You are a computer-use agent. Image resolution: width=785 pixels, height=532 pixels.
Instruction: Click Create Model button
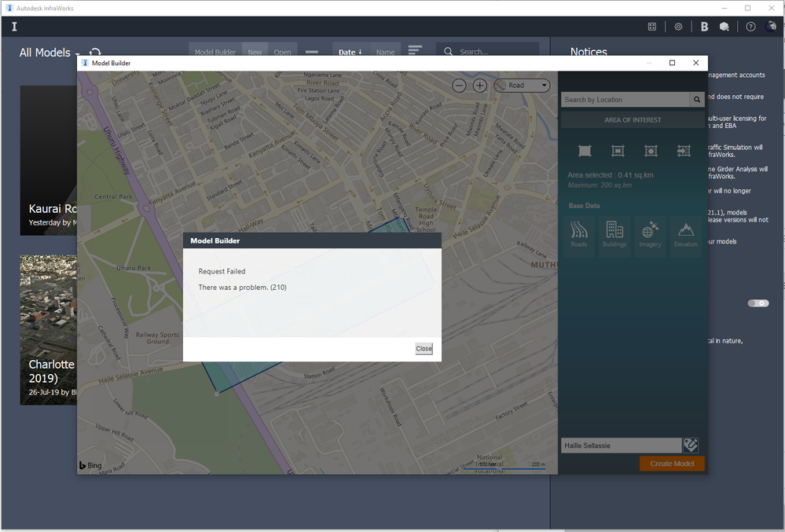[672, 464]
